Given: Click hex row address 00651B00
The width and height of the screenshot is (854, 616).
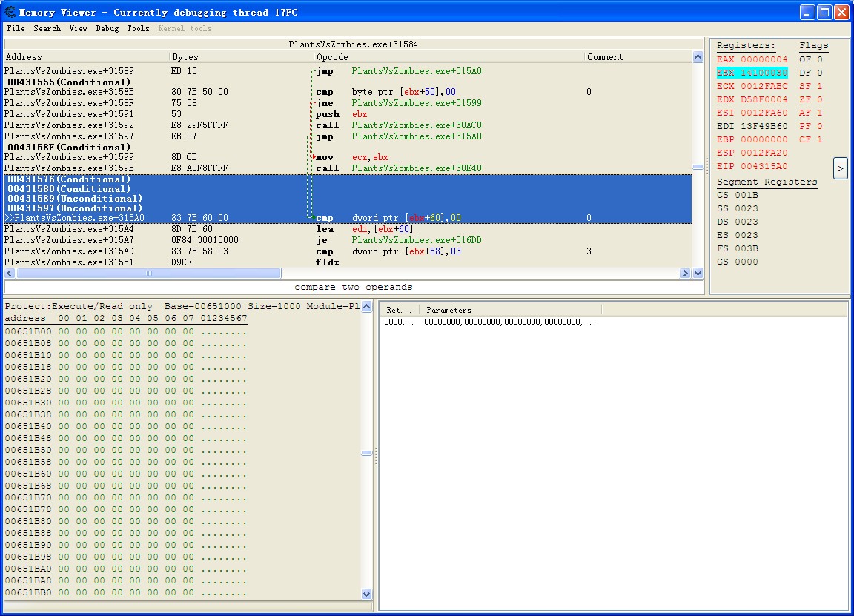Looking at the screenshot, I should 27,331.
